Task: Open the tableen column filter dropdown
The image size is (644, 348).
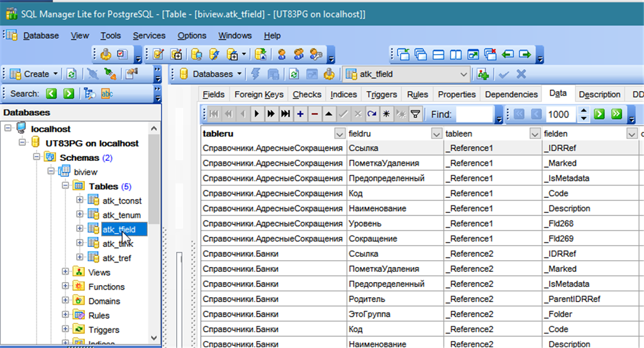Action: point(535,133)
